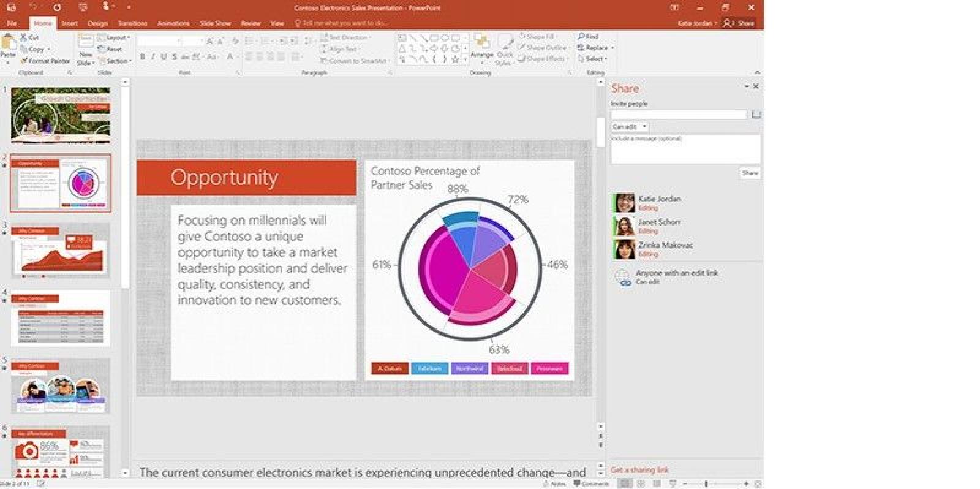Start presentation from beginning icon in title bar
Image resolution: width=980 pixels, height=489 pixels.
click(82, 7)
